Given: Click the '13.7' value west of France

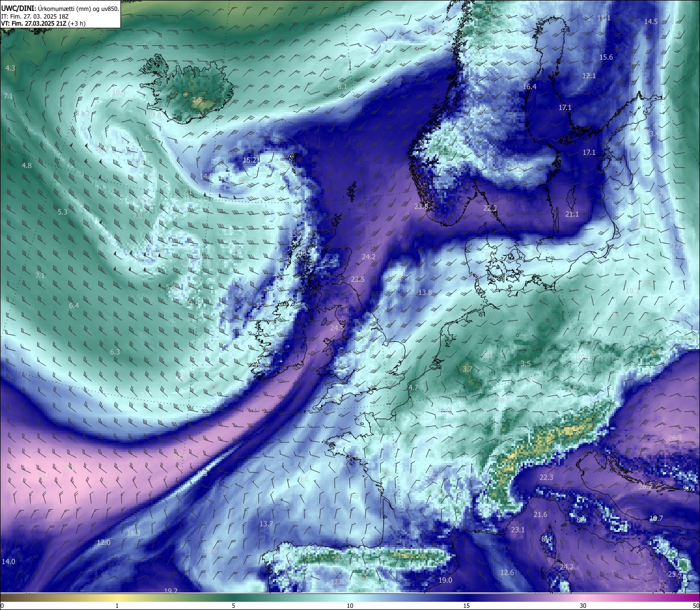Looking at the screenshot, I should 266,524.
